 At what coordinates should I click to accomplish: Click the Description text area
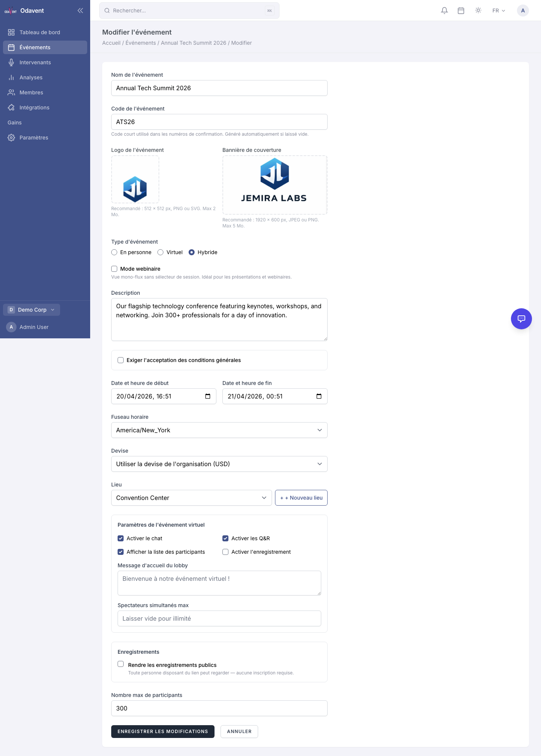(x=219, y=320)
